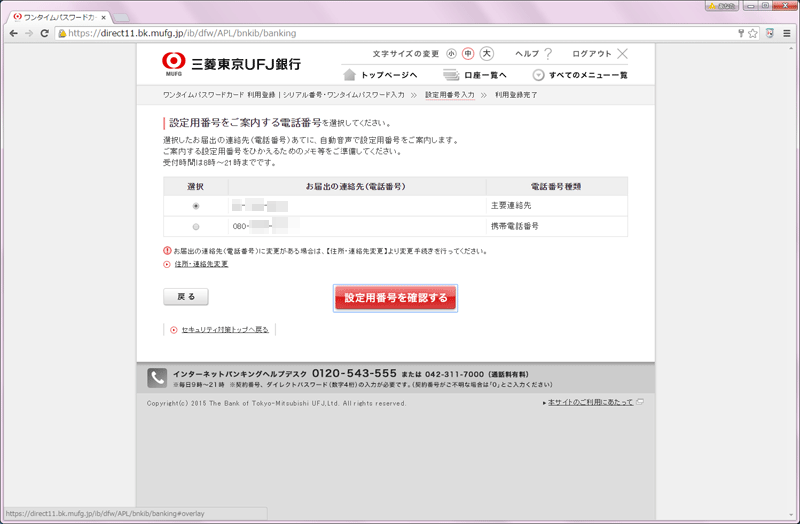The height and width of the screenshot is (524, 800).
Task: Open the トップページへ menu link
Action: (x=389, y=75)
